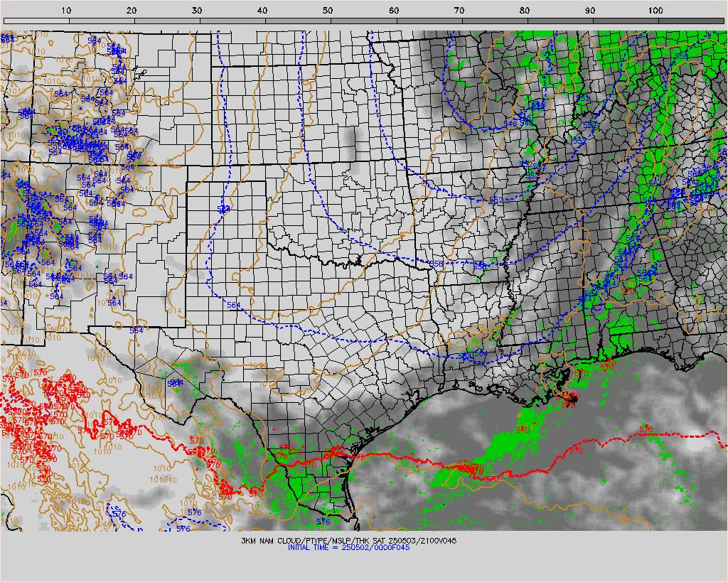Click the 50 label on the cloud scale
This screenshot has height=582, width=728.
(328, 10)
